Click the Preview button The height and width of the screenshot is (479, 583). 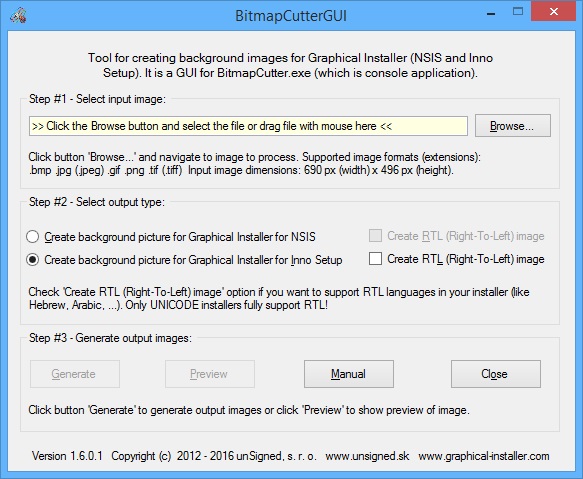pyautogui.click(x=210, y=374)
